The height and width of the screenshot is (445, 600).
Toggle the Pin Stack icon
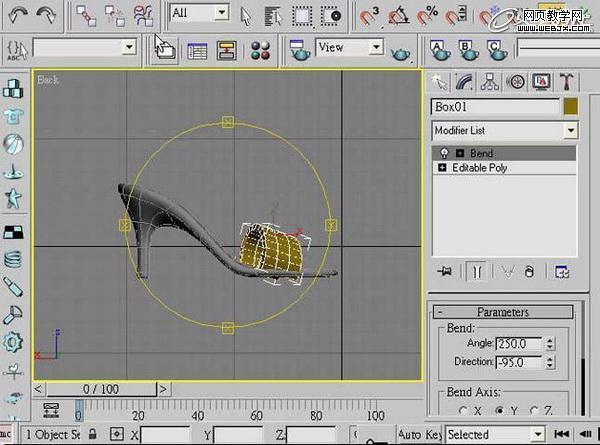(x=445, y=272)
